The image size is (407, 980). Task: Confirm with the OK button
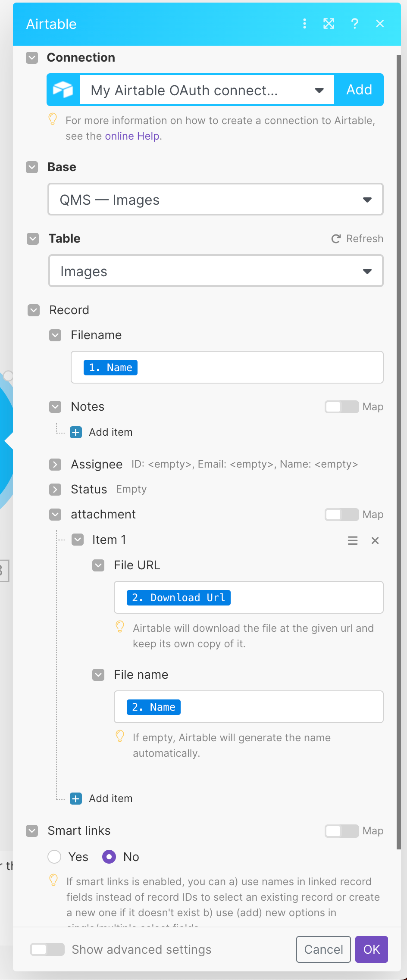pos(372,949)
